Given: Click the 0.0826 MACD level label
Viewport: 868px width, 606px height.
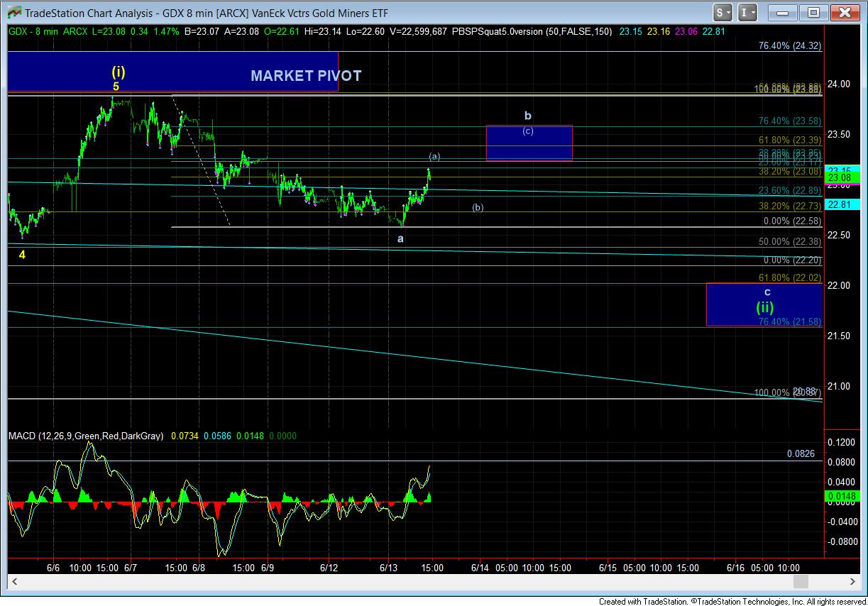Looking at the screenshot, I should [801, 454].
